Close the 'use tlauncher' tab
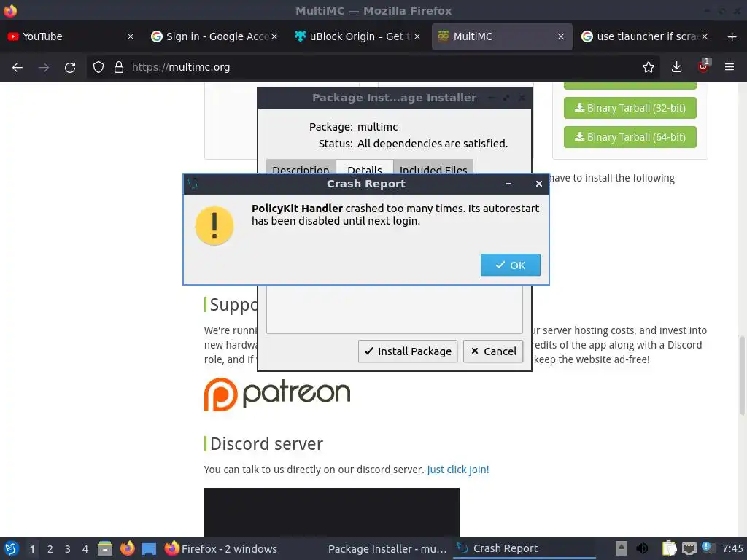Screen dimensions: 747x560 705,36
